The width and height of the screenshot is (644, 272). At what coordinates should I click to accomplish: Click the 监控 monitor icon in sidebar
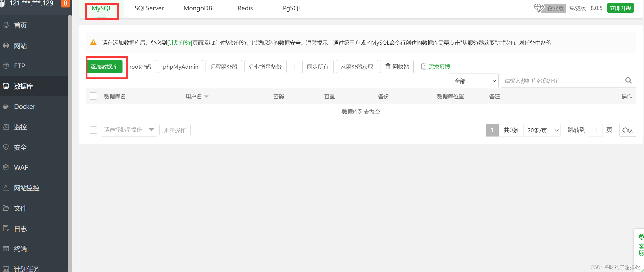[x=6, y=127]
